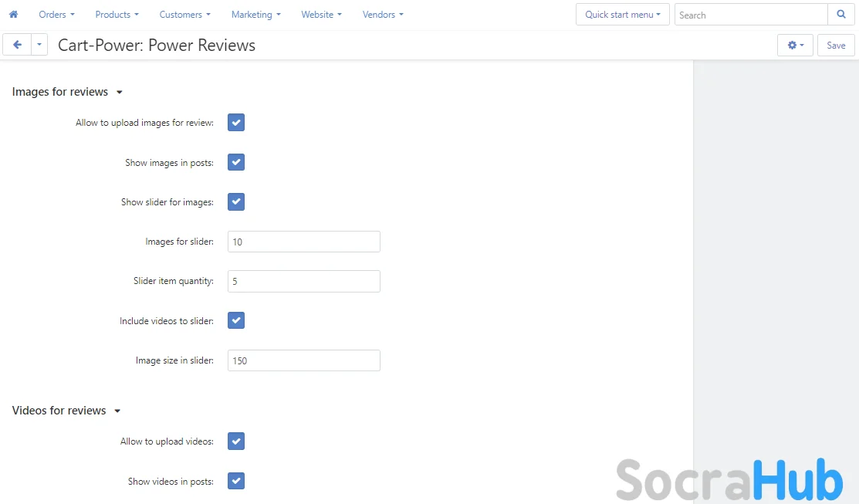Toggle Allow to upload images for review
The width and height of the screenshot is (859, 504).
pos(236,123)
